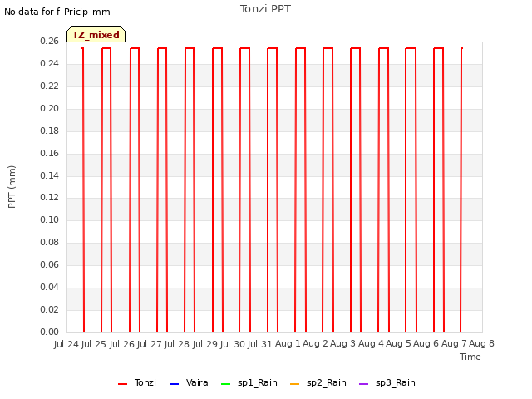Click the 0.06 y-axis tick label
This screenshot has height=399, width=532.
(x=50, y=264)
